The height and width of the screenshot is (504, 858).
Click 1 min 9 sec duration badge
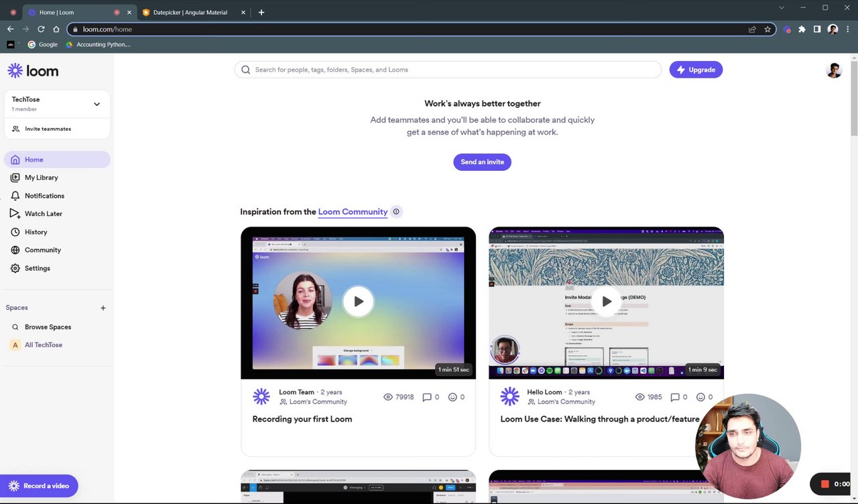coord(702,369)
